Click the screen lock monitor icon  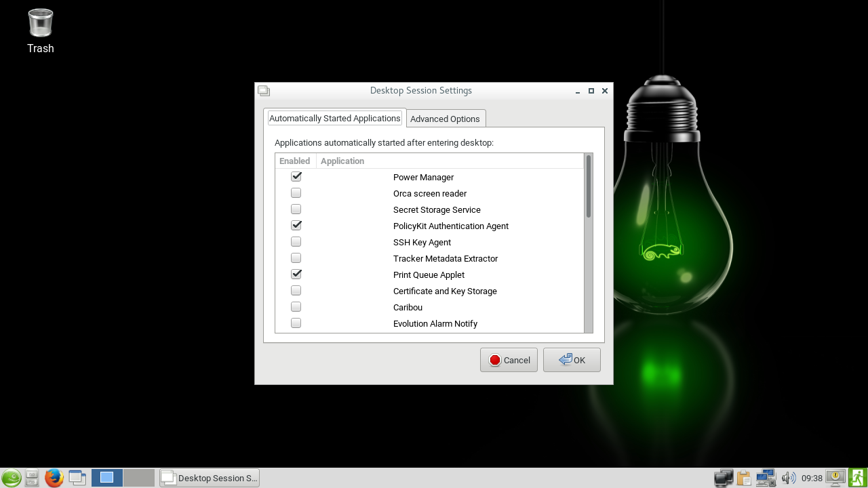835,478
